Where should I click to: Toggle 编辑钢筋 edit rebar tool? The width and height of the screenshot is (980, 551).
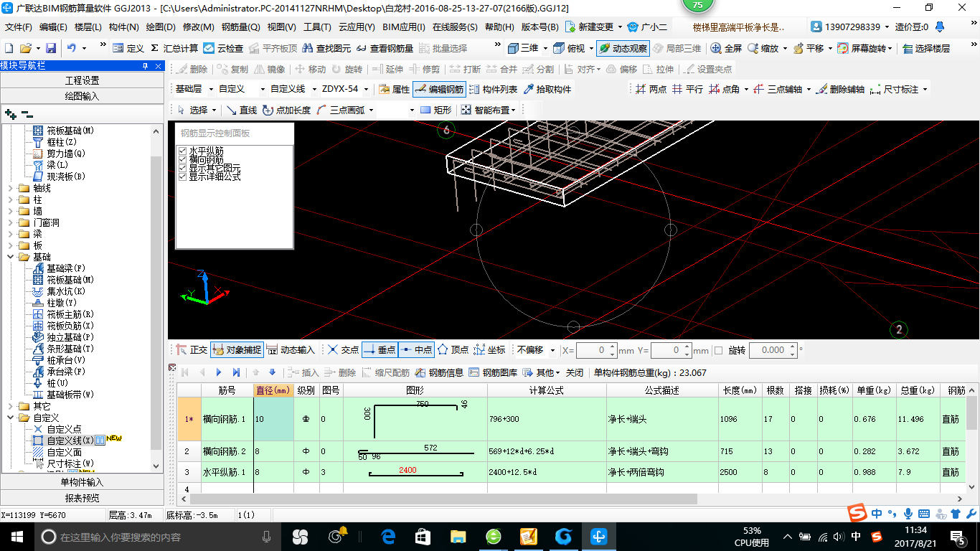[x=439, y=90]
